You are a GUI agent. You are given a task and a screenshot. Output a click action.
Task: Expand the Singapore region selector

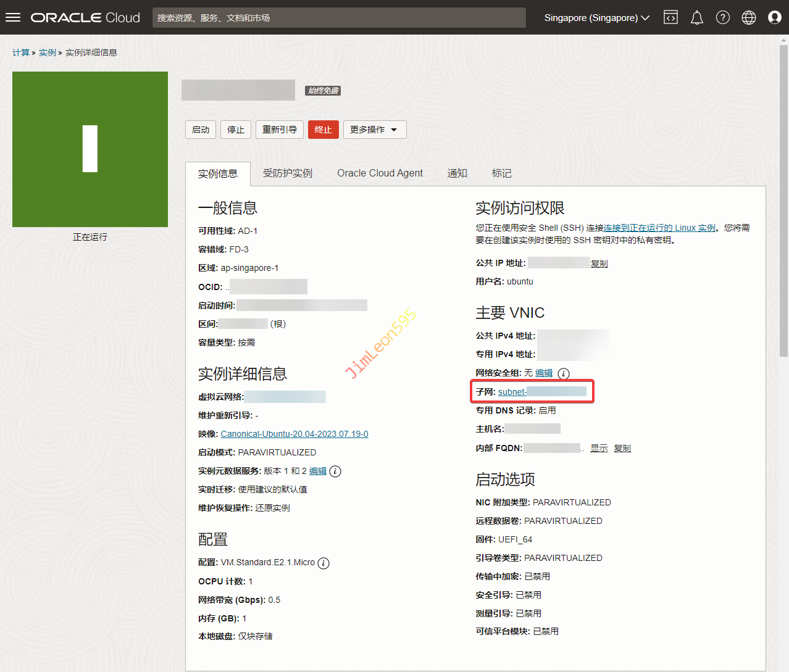tap(596, 18)
